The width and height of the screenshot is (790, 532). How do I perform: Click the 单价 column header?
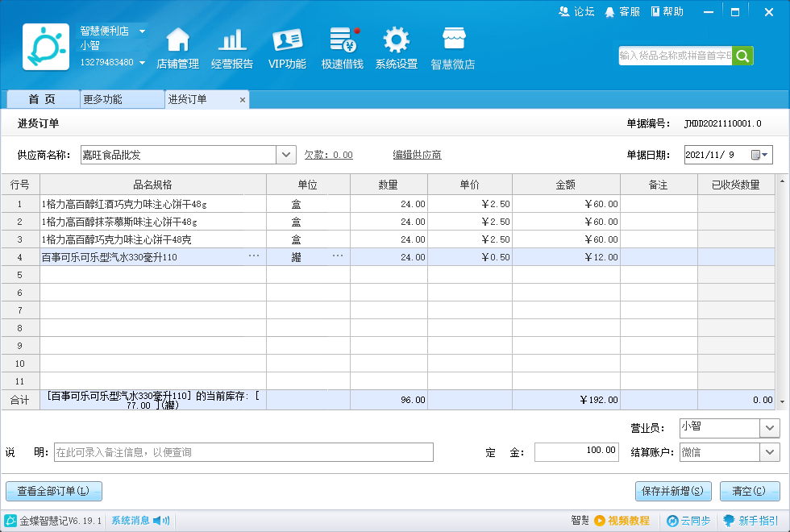pyautogui.click(x=470, y=185)
